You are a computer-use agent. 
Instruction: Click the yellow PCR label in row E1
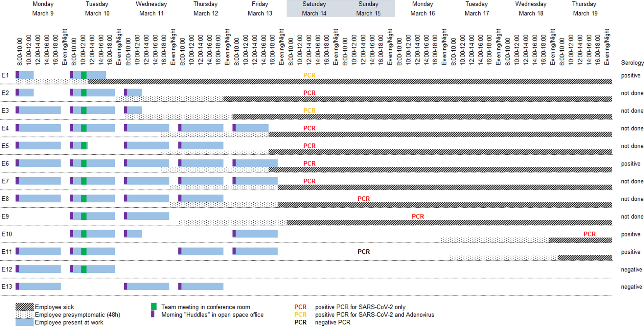pos(309,75)
